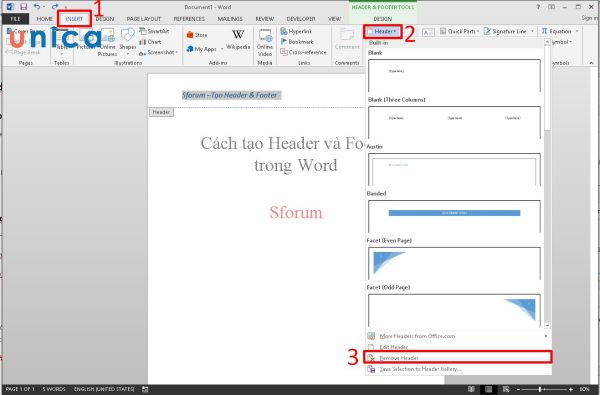Expand the Quick Parts dropdown
This screenshot has height=395, width=600.
478,31
